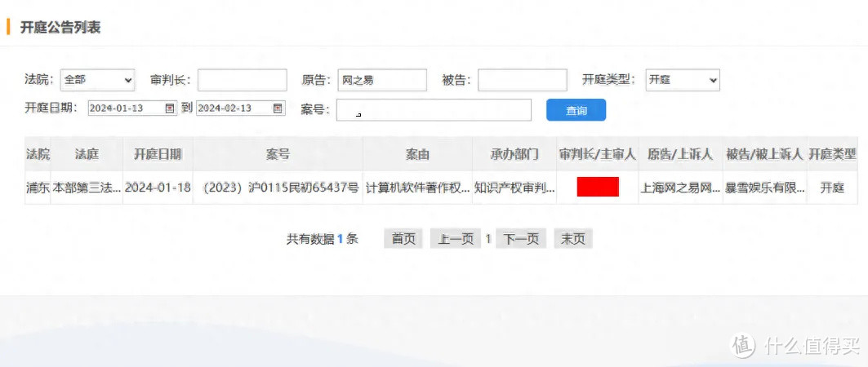Click the 案号 column header
Viewport: 868px width, 367px height.
[x=278, y=154]
